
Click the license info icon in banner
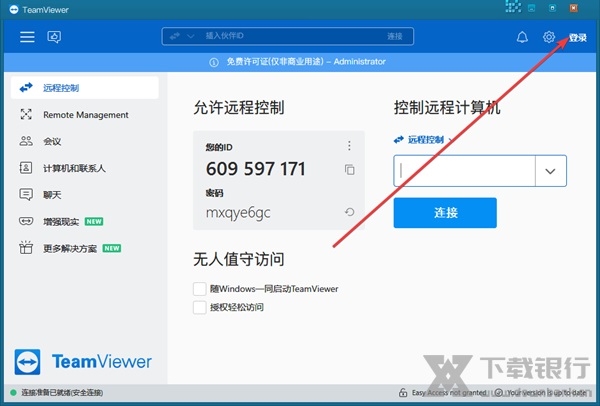[x=214, y=62]
